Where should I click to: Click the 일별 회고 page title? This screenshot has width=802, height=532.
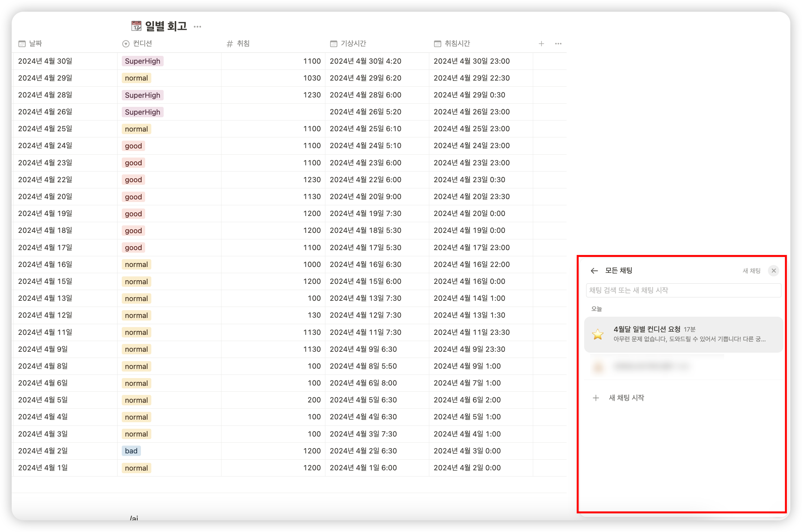click(166, 26)
